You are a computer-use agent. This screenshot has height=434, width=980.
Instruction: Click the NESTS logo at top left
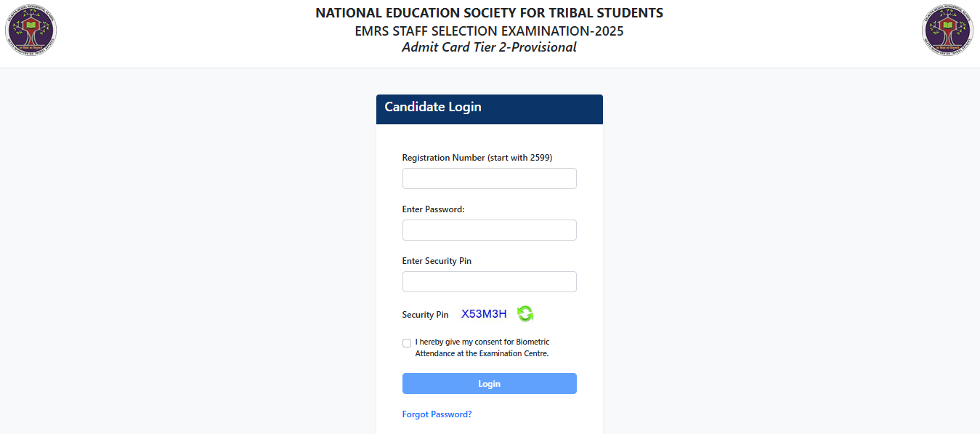(x=31, y=31)
